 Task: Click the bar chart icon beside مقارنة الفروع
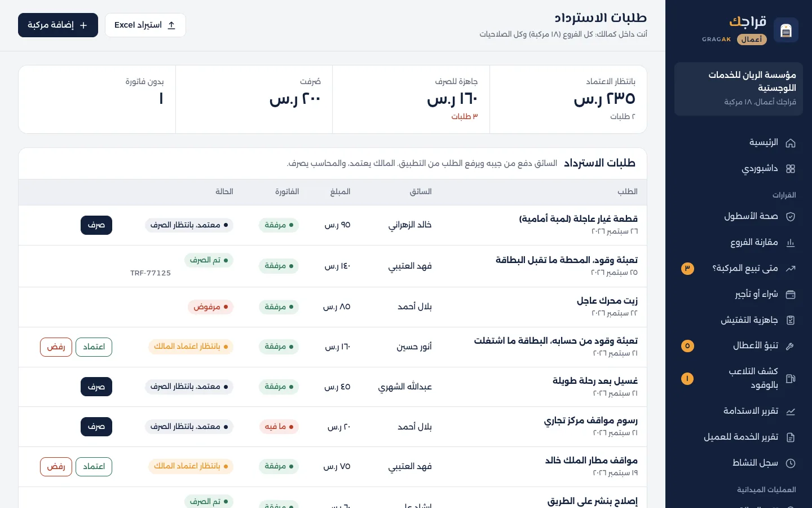pos(791,243)
